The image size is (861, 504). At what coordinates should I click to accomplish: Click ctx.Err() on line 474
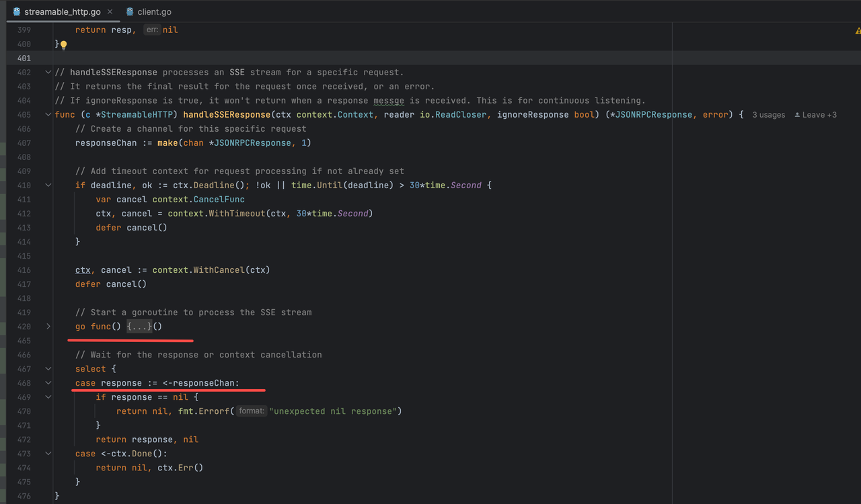[x=180, y=467]
